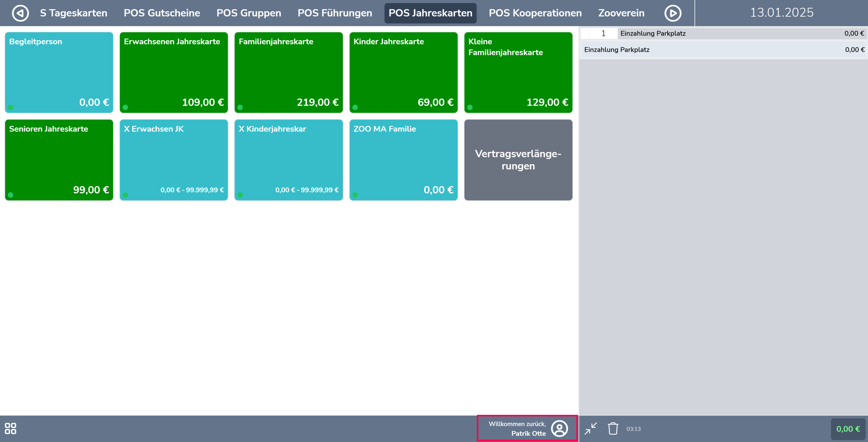Click the next categories arrow icon
Screen dimensions: 868x442
pos(673,13)
